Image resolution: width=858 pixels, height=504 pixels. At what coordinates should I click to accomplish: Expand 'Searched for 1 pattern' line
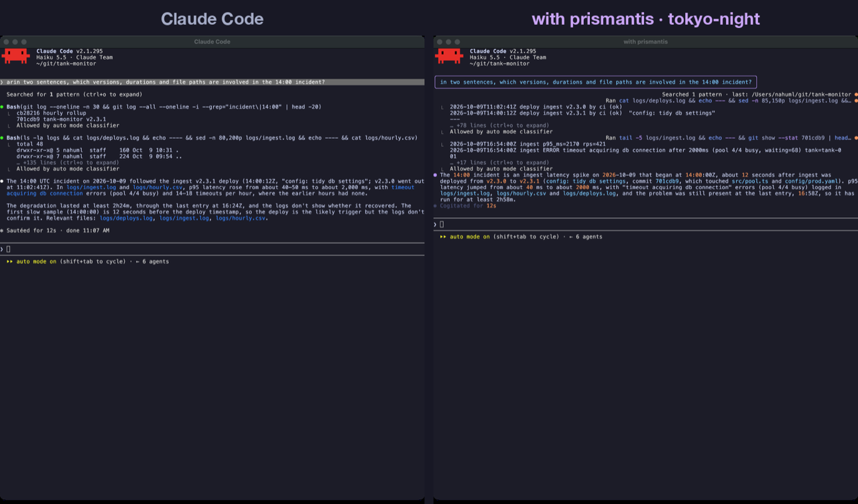(x=74, y=94)
